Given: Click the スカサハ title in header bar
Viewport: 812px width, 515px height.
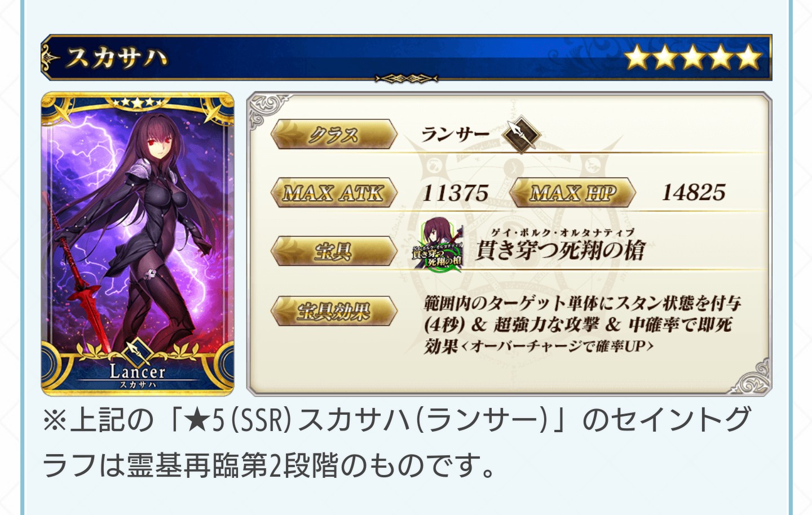Looking at the screenshot, I should [x=116, y=57].
